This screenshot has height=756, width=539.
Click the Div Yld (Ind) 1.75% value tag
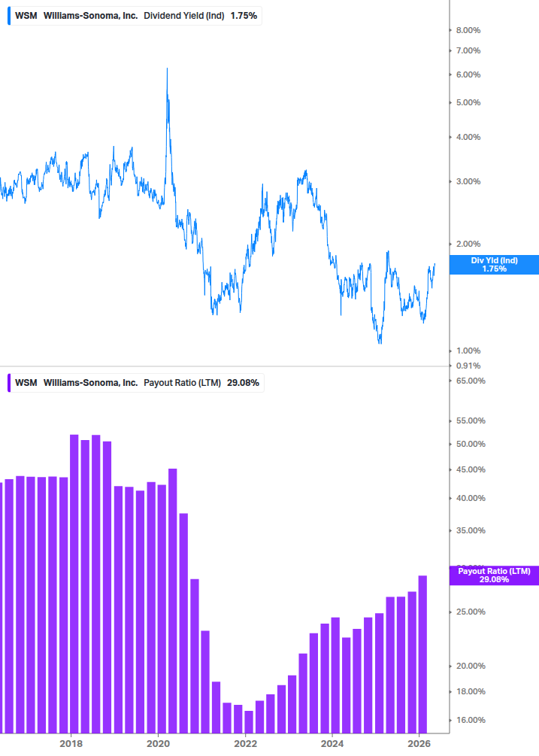point(494,265)
